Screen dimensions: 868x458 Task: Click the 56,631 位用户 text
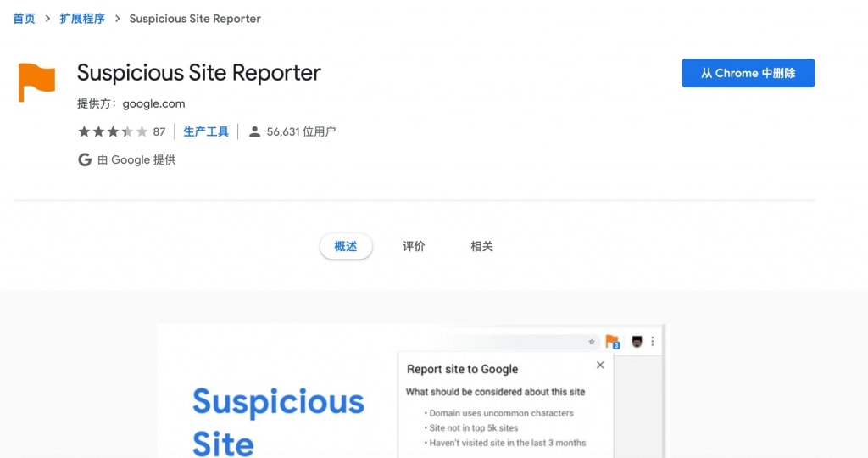click(x=301, y=131)
